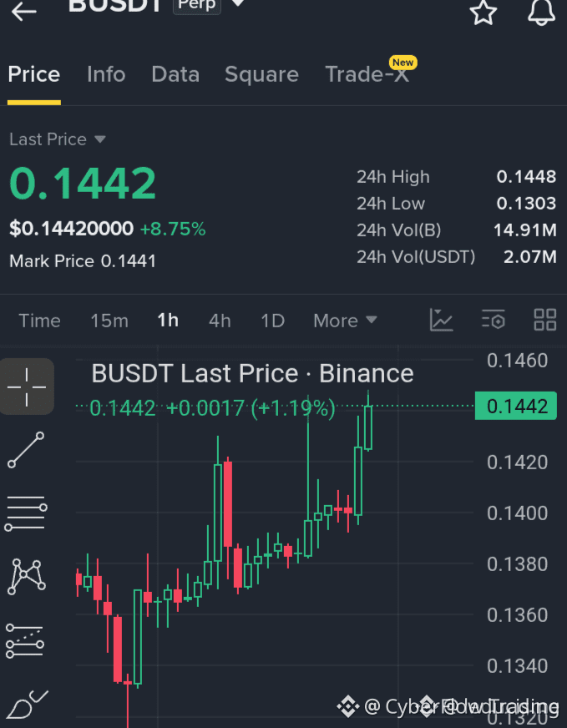Image resolution: width=567 pixels, height=728 pixels.
Task: Select the Time chart interval
Action: (39, 321)
